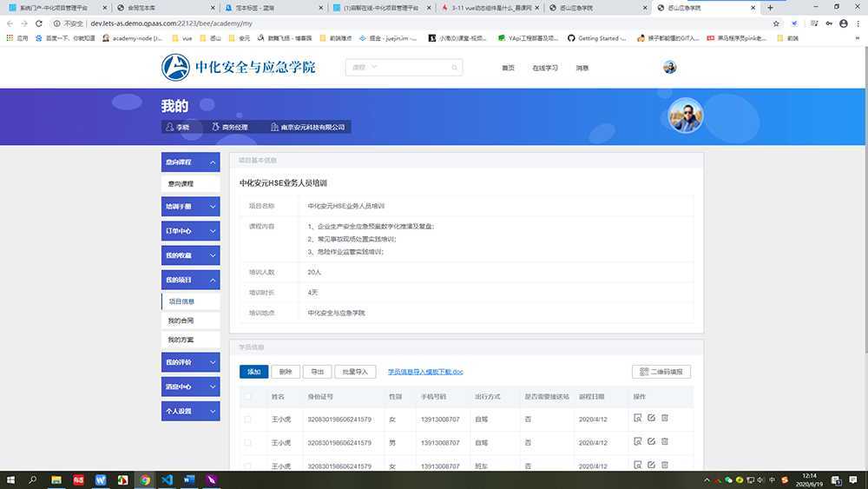Switch to the 3-11 vue browser tab
The height and width of the screenshot is (489, 868).
pos(490,8)
